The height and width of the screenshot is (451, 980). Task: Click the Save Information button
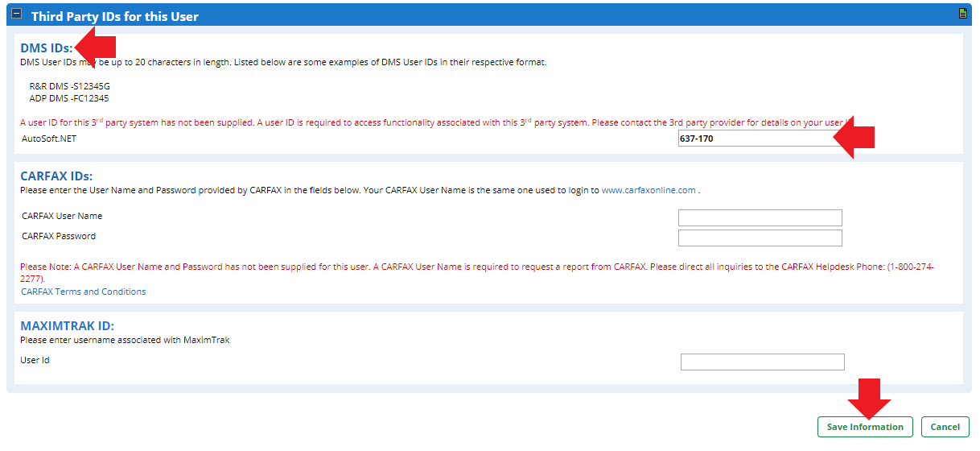865,427
